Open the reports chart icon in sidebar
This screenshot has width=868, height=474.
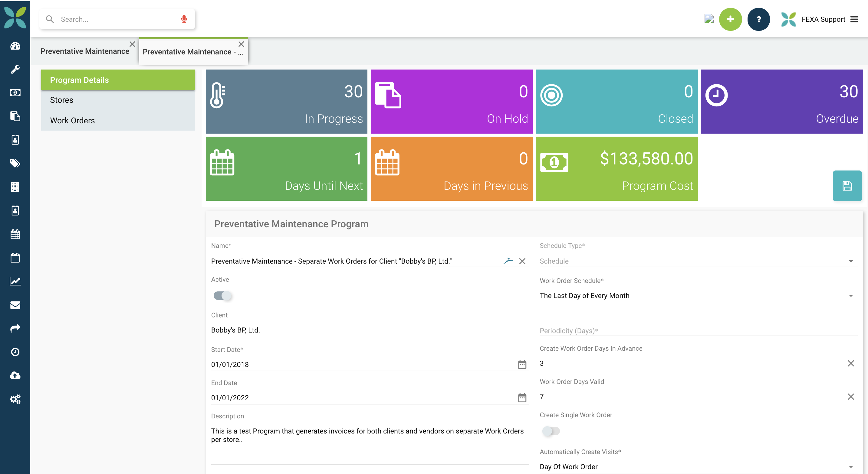pos(15,281)
